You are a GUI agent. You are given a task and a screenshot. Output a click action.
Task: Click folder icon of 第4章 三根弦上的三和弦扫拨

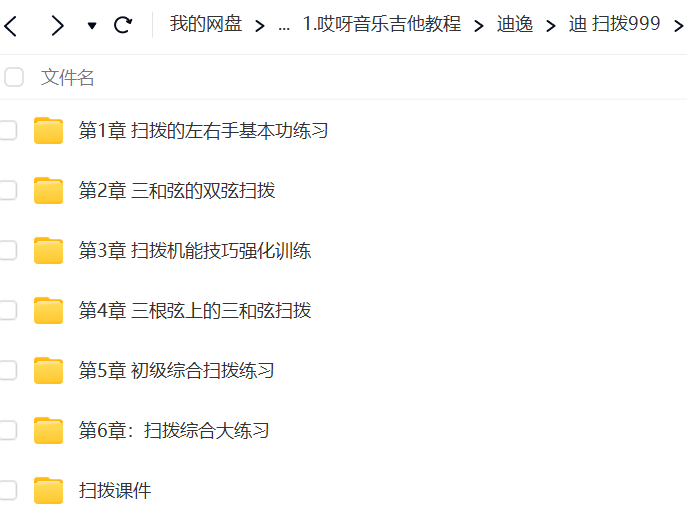tap(49, 311)
